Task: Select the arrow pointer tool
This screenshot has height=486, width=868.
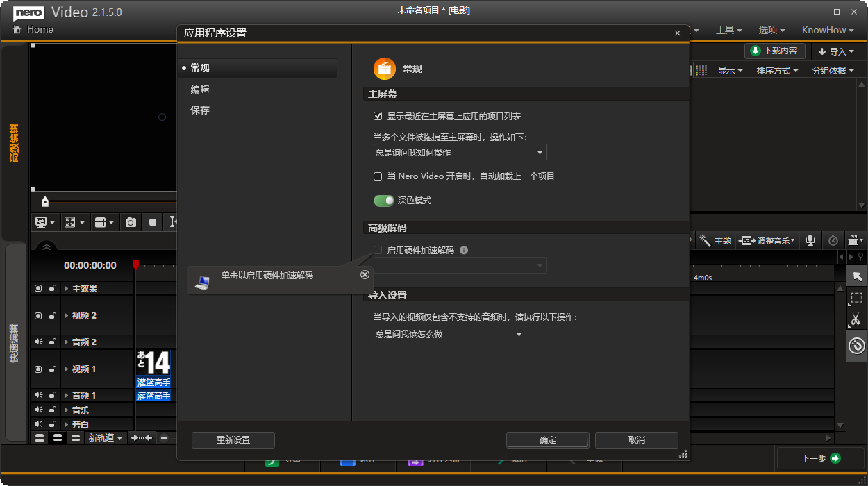Action: pyautogui.click(x=857, y=276)
